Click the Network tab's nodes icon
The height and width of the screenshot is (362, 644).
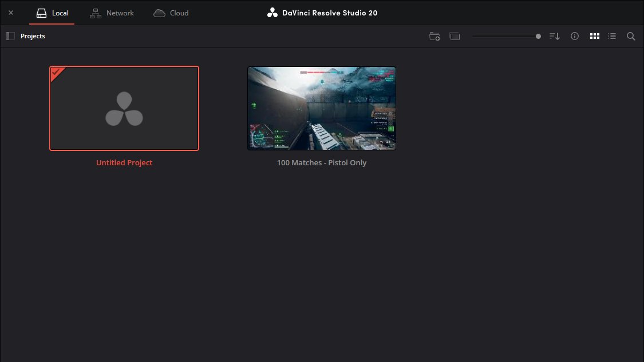(x=95, y=13)
